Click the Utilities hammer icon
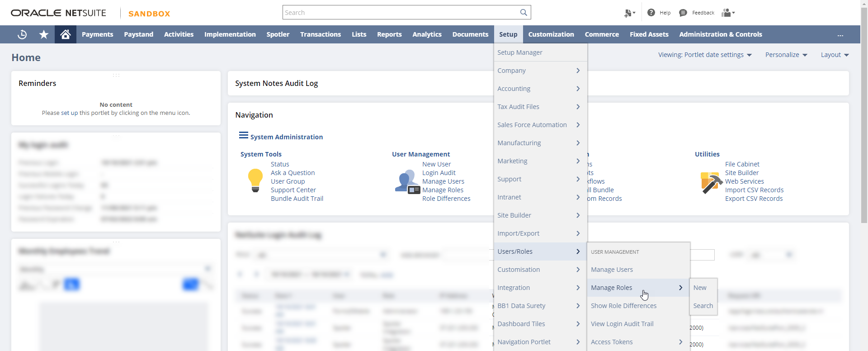Image resolution: width=868 pixels, height=351 pixels. click(711, 183)
